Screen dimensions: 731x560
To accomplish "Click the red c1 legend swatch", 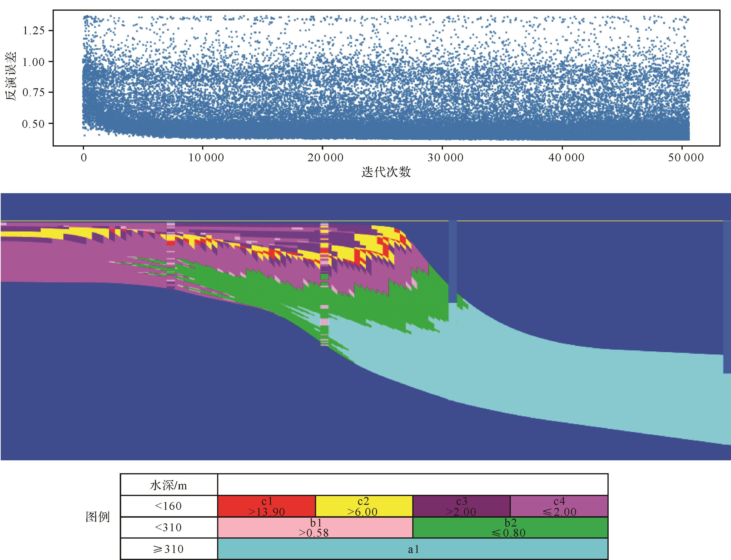I will [266, 506].
